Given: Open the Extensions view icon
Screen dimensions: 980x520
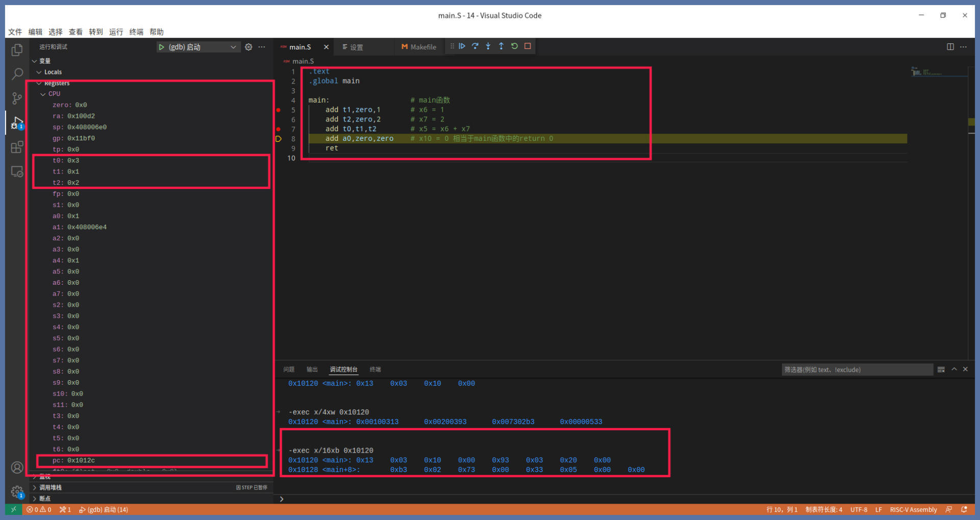Looking at the screenshot, I should click(x=17, y=147).
